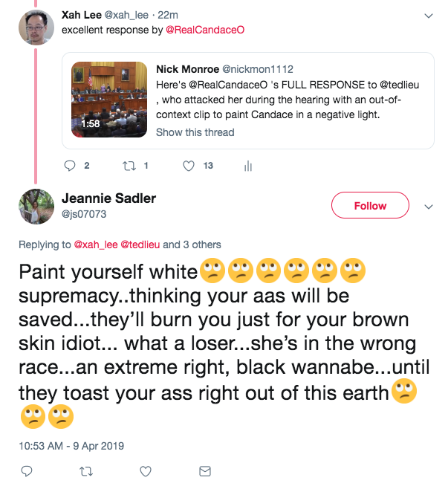Open the 10:53 AM - 9 Apr 2019 timestamp
Viewport: 448px width, 489px height.
[72, 446]
